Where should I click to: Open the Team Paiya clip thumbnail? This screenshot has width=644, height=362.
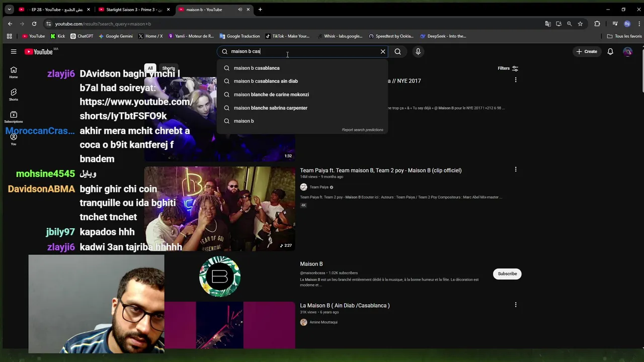(x=220, y=208)
